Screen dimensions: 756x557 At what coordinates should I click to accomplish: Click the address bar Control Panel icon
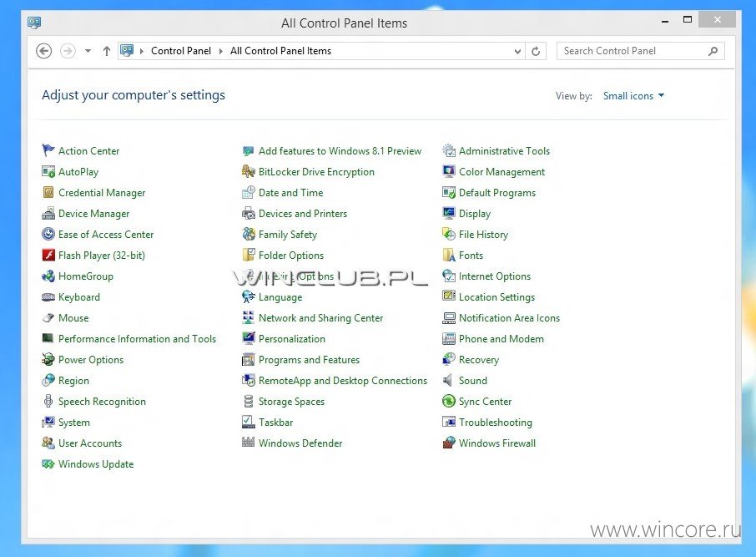(127, 50)
